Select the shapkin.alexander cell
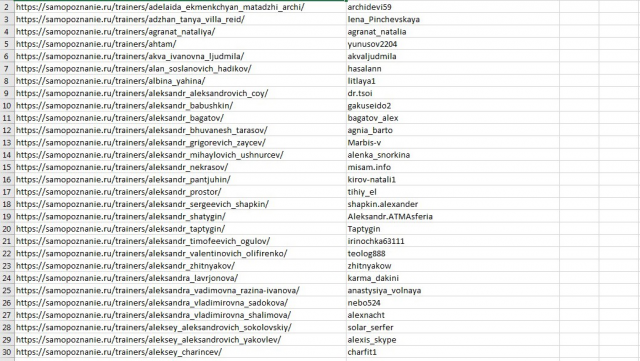Viewport: 640px width, 361px height. click(453, 204)
